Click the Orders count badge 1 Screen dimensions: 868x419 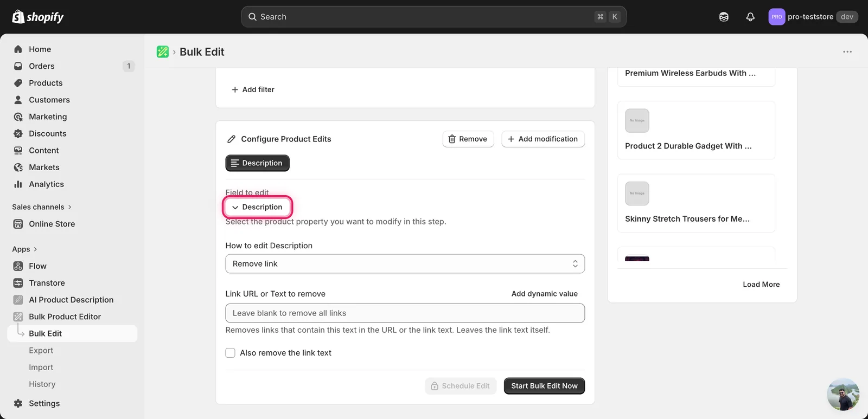[x=129, y=66]
